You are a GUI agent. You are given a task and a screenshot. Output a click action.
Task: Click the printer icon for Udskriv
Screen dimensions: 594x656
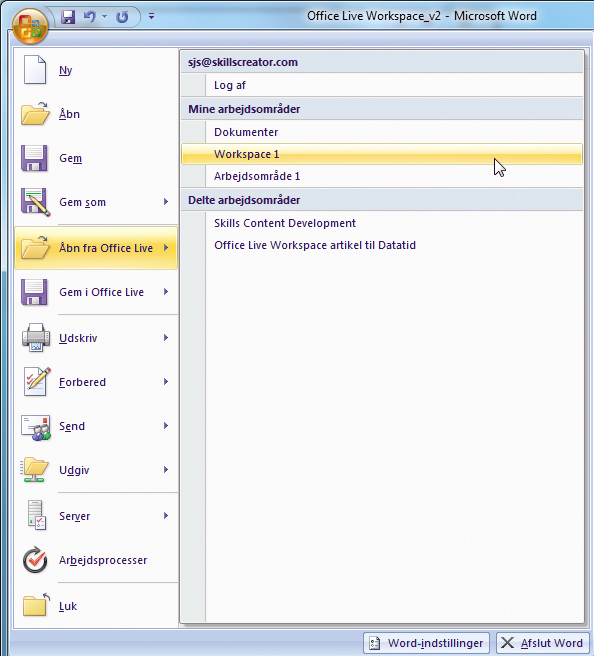click(36, 337)
